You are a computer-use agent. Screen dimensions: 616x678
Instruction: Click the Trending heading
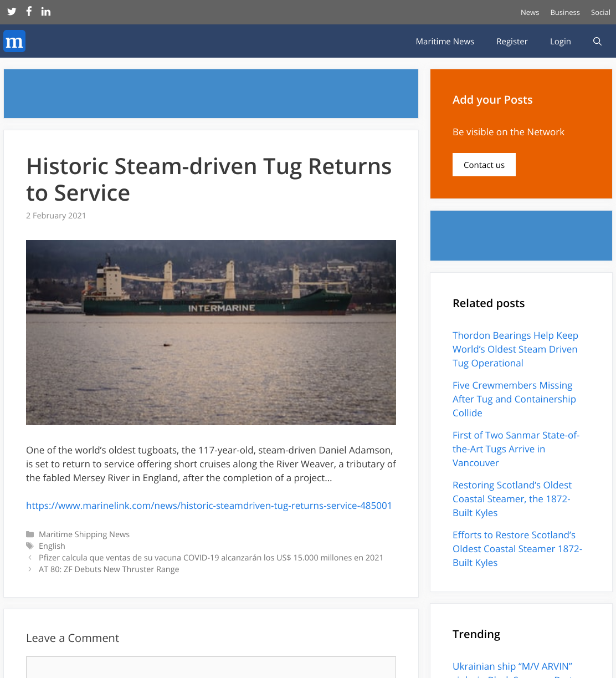[476, 634]
